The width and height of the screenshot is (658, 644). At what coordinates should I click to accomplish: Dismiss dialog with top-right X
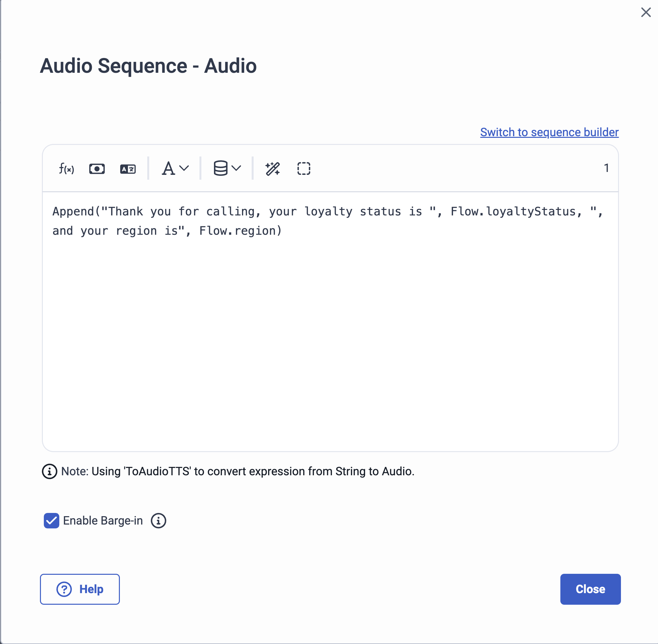click(646, 13)
